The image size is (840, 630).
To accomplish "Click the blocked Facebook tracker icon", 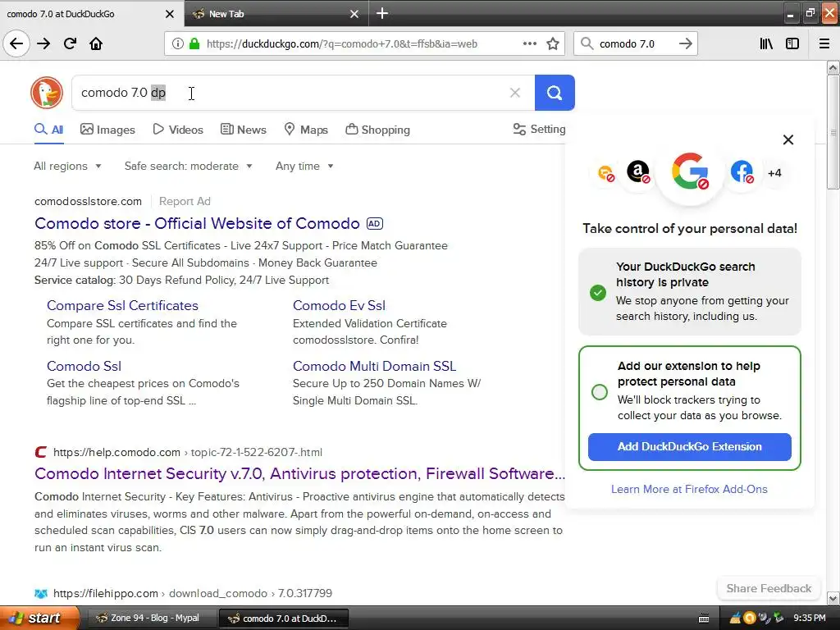I will point(742,172).
